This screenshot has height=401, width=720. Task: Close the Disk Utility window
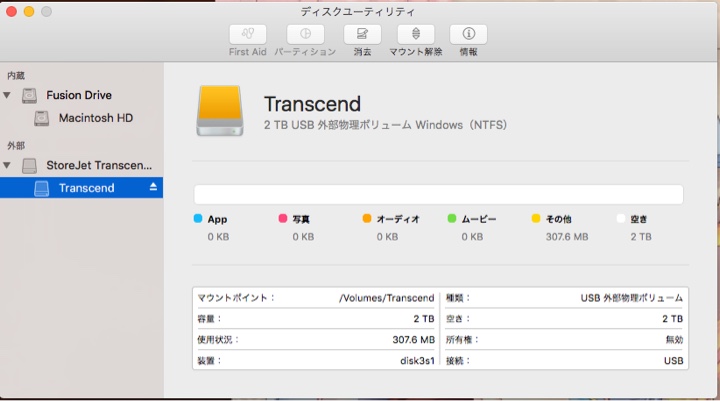(x=11, y=11)
